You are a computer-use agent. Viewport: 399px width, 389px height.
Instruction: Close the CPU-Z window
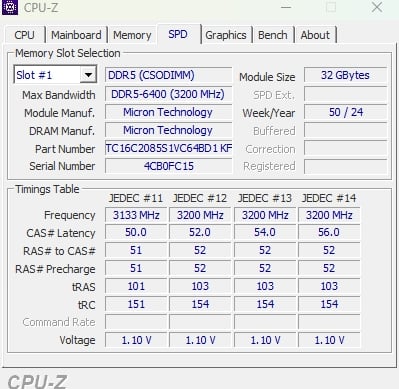377,7
